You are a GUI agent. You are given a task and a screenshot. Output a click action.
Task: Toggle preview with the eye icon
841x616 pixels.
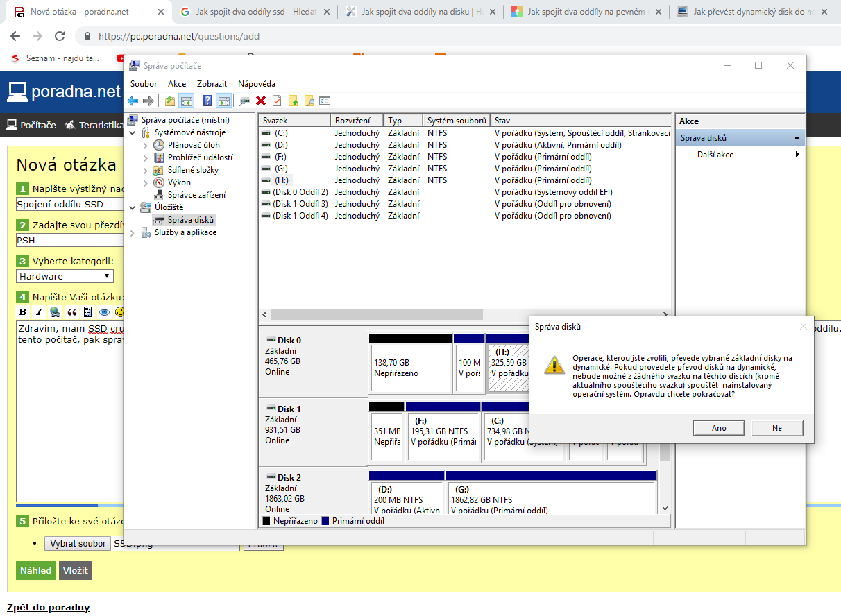click(x=104, y=311)
